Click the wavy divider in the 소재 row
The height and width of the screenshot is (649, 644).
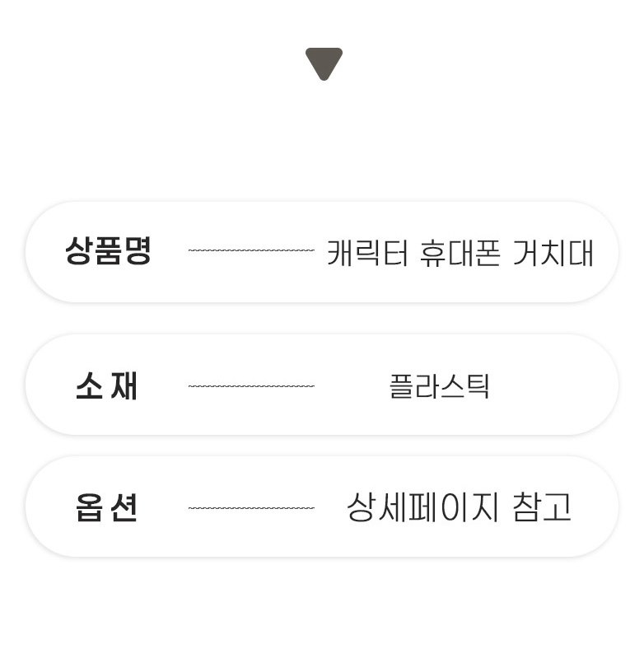point(251,385)
